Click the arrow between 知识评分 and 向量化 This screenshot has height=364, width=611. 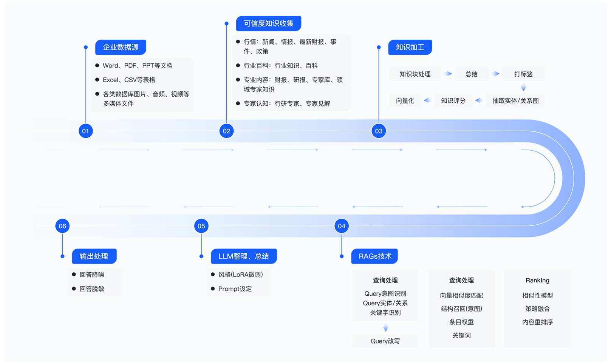point(427,100)
